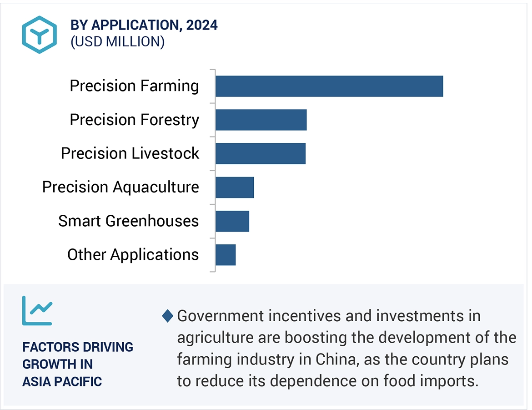The width and height of the screenshot is (532, 410).
Task: Click the Precision Aquaculture label
Action: point(120,187)
